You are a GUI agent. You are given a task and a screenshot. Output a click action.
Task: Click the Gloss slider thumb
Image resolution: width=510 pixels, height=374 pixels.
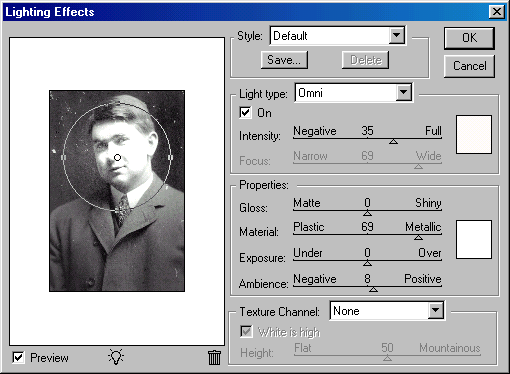pos(367,213)
